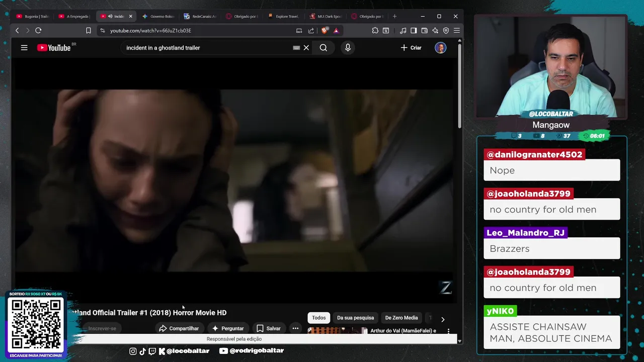This screenshot has height=362, width=644.
Task: Open Leo AI sparkle icon in toolbar
Action: (x=435, y=31)
